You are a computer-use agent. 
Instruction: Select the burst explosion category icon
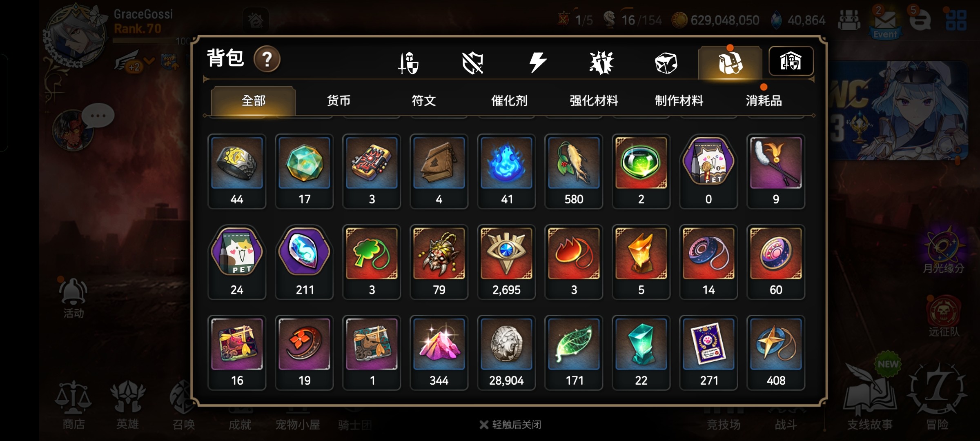pyautogui.click(x=601, y=63)
